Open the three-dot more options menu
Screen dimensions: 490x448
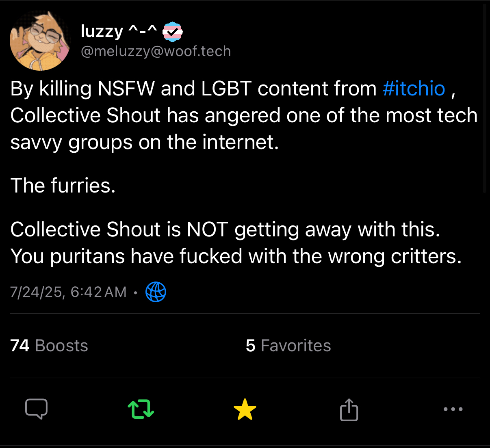(453, 409)
